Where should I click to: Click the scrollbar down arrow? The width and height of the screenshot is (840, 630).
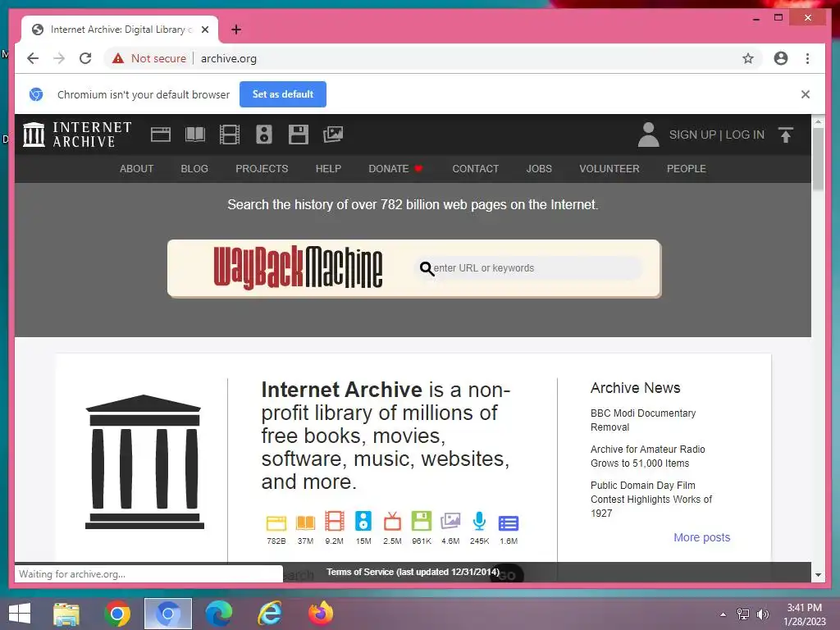click(x=818, y=575)
